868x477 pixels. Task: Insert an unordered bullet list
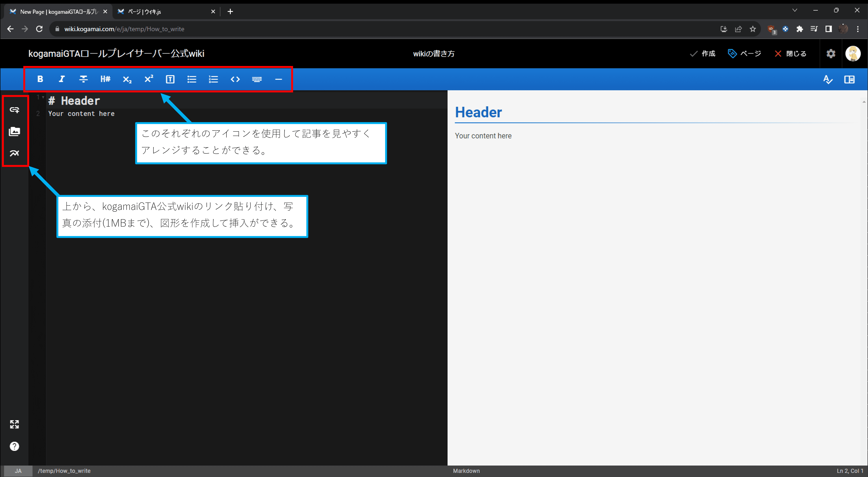pyautogui.click(x=192, y=79)
